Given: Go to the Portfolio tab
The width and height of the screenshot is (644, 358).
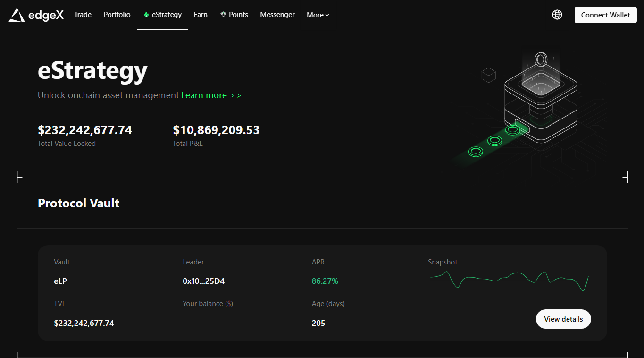Looking at the screenshot, I should tap(117, 15).
